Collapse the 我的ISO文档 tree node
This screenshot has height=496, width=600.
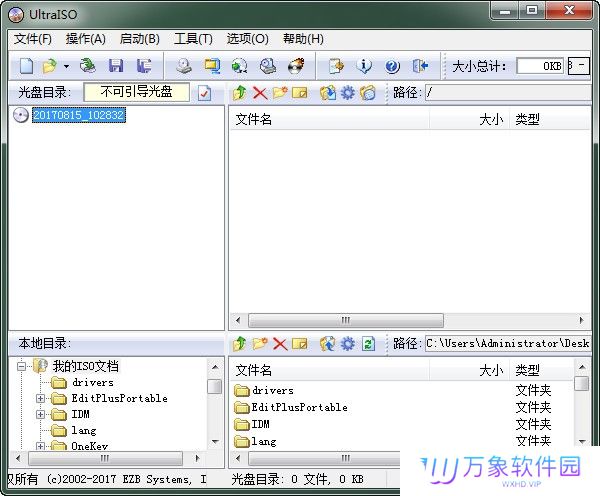[21, 367]
